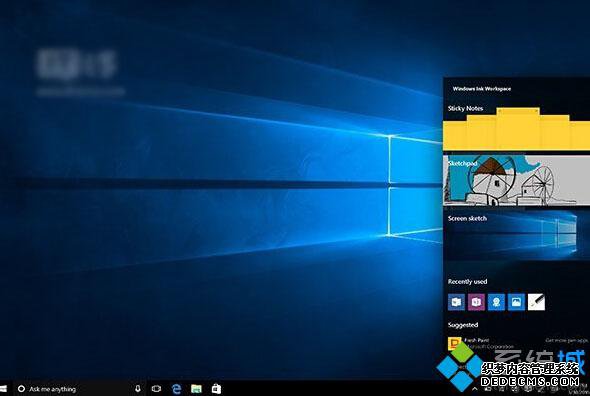Expand hidden system tray icons chevron
Image resolution: width=590 pixels, height=396 pixels.
pyautogui.click(x=475, y=389)
